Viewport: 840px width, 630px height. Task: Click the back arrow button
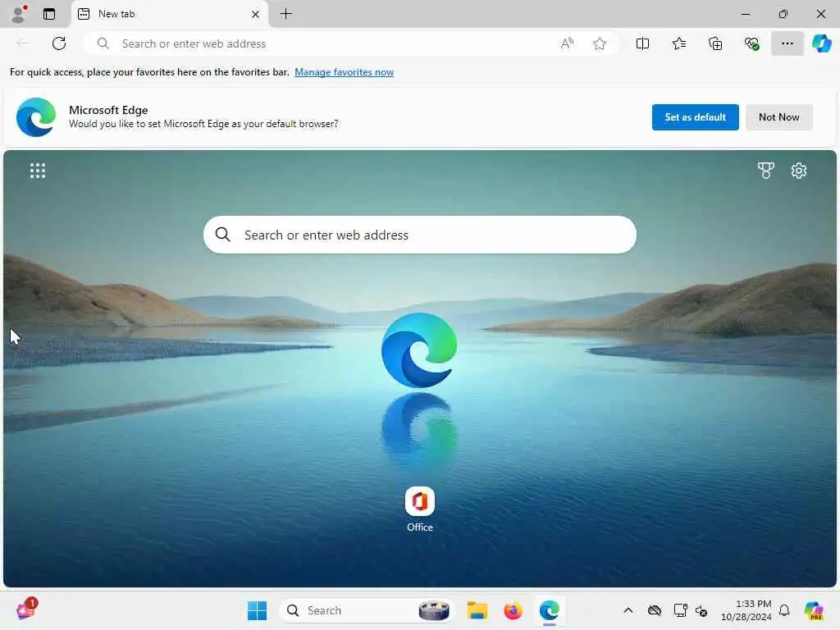[23, 43]
